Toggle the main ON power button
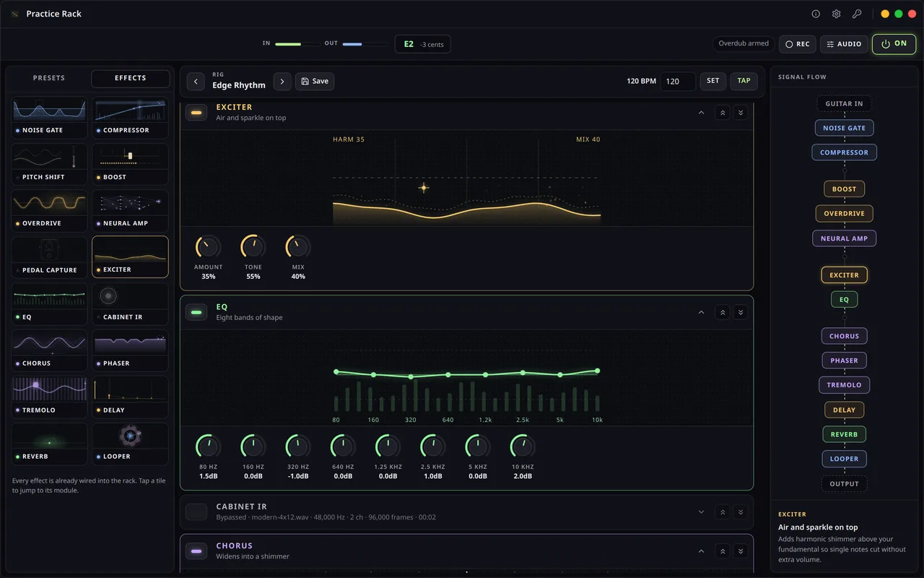 click(894, 44)
